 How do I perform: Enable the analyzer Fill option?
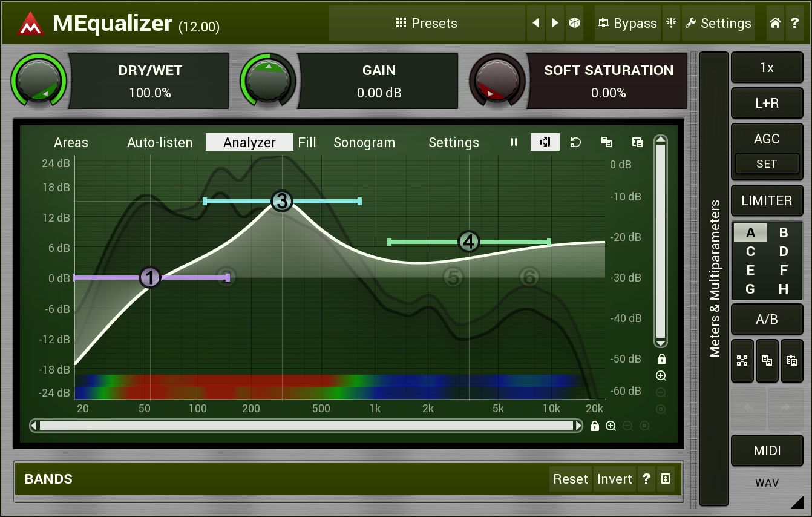click(307, 143)
